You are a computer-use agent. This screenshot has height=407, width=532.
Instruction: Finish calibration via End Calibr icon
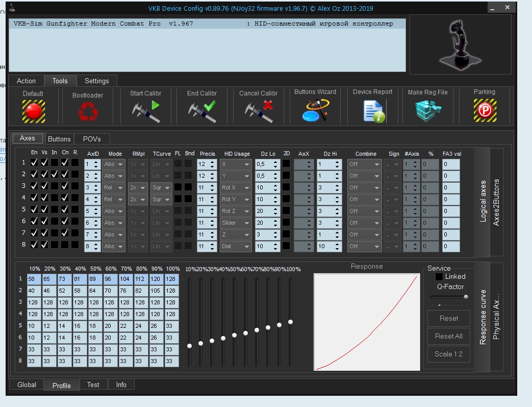tap(202, 111)
